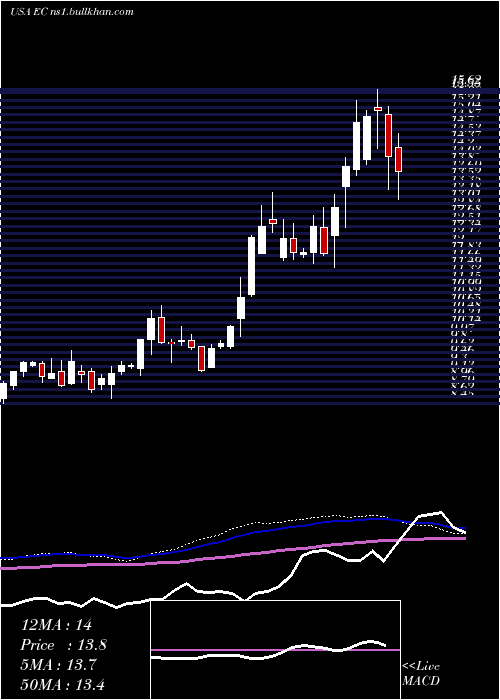Screen dimensions: 500x700
Task: Click the horizontal pink signal line inside MACD inset
Action: tap(275, 650)
